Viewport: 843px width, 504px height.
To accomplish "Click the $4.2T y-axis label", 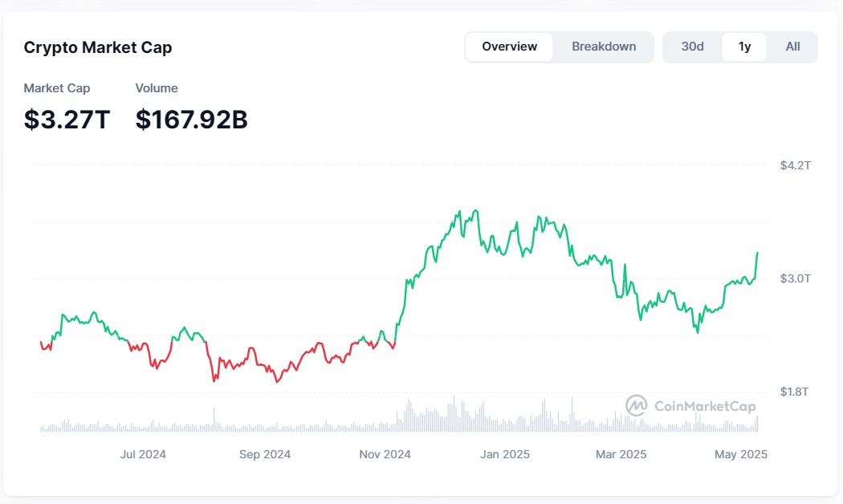I will point(795,165).
